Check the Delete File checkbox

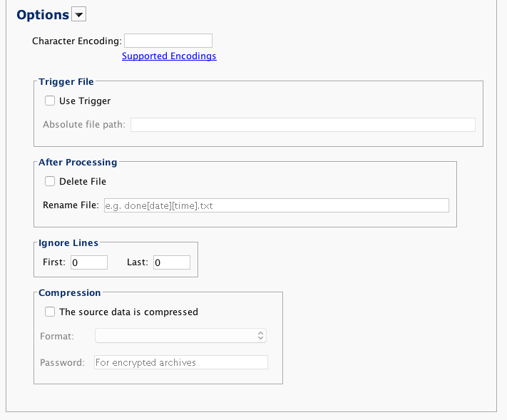click(50, 181)
